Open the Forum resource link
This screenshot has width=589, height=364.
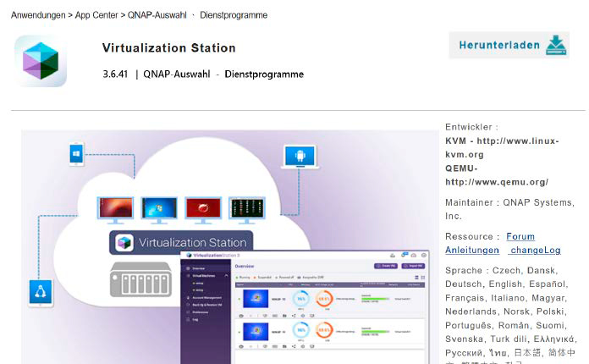point(520,236)
